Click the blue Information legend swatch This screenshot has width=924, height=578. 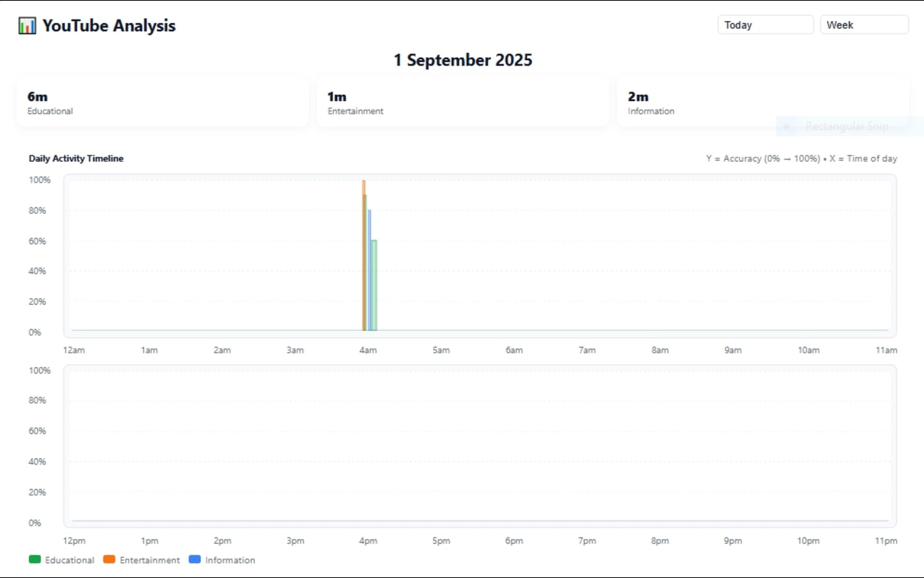194,559
